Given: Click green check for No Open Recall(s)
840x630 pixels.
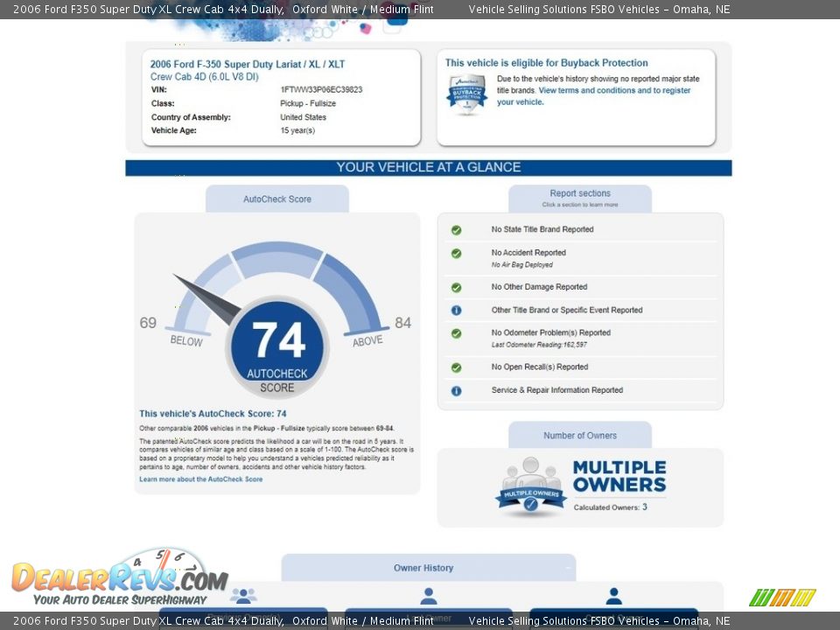Looking at the screenshot, I should click(456, 368).
